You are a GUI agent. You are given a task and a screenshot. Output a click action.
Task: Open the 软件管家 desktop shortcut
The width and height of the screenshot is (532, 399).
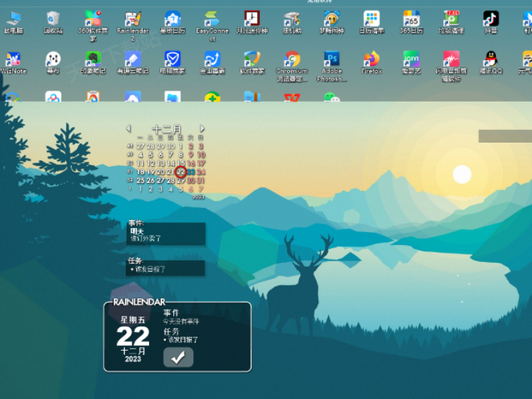click(252, 62)
